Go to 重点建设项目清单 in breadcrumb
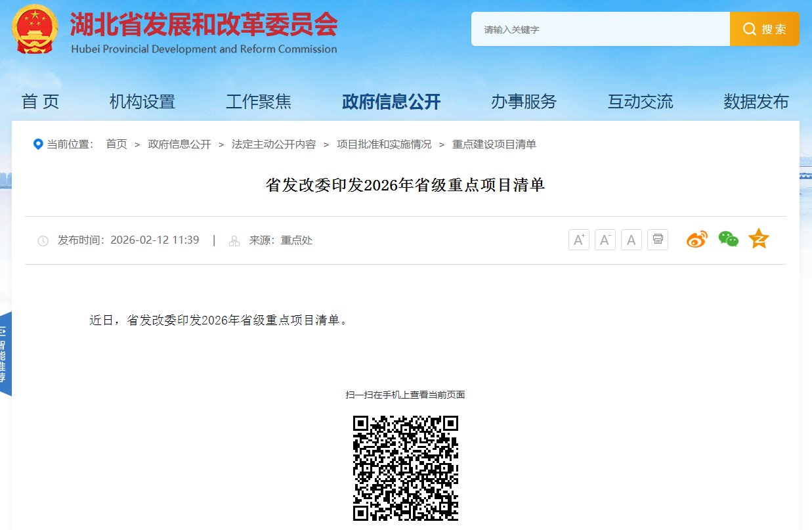Screen dimensions: 812x530 pyautogui.click(x=494, y=144)
